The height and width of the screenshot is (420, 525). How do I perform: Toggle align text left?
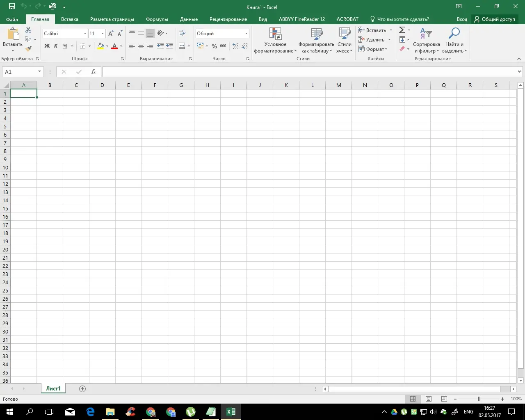tap(132, 46)
